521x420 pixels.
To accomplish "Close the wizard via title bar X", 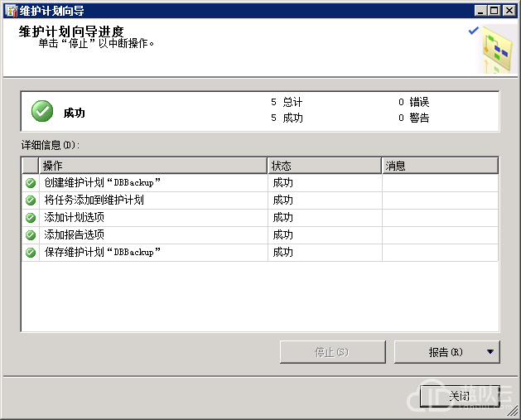I will coord(509,11).
